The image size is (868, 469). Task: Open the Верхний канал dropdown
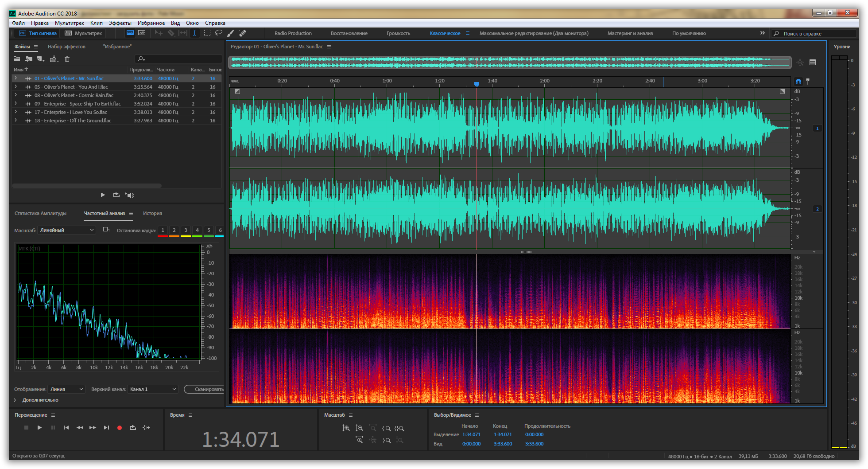click(153, 389)
